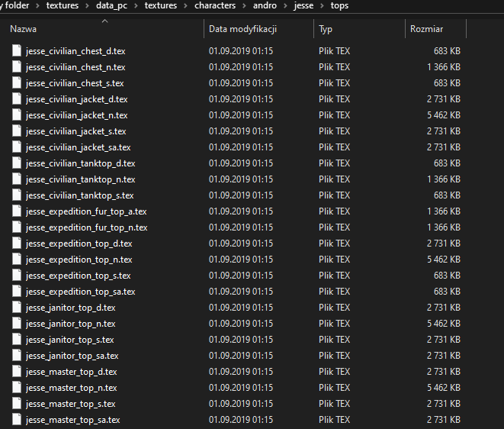Select file name jesse_civilian_tanktop_d.tex

click(80, 163)
